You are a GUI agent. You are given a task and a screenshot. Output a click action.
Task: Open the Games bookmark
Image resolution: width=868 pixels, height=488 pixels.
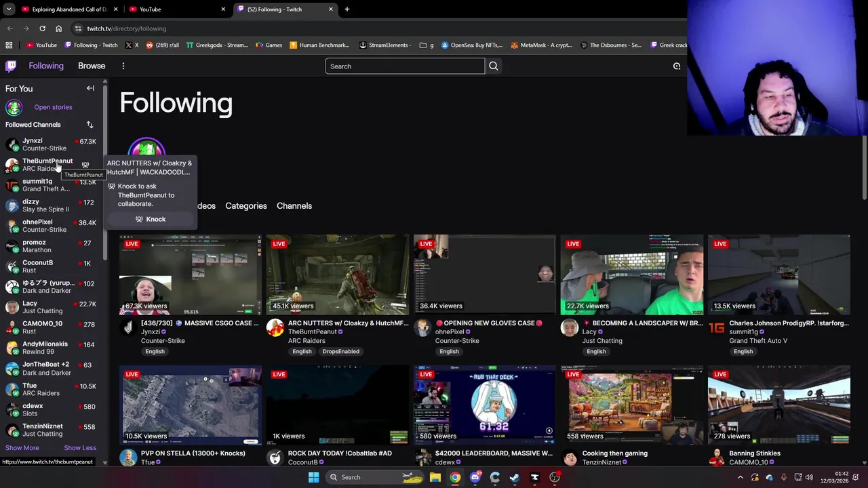point(269,45)
